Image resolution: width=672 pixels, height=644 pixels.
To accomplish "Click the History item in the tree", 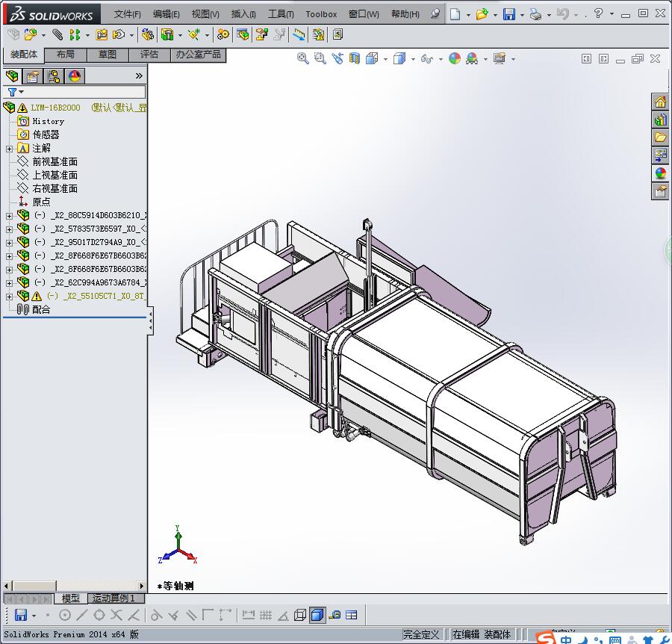I will click(48, 121).
